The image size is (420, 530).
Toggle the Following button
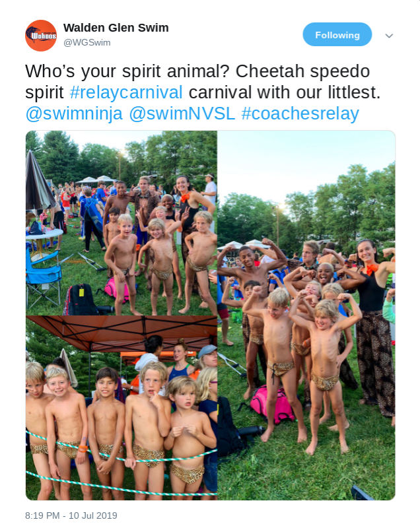pos(337,34)
